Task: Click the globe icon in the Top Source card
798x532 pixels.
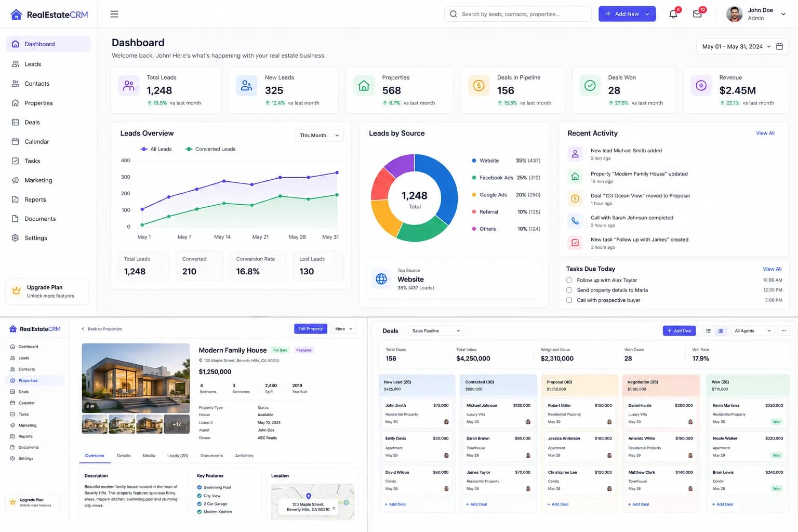Action: click(381, 279)
